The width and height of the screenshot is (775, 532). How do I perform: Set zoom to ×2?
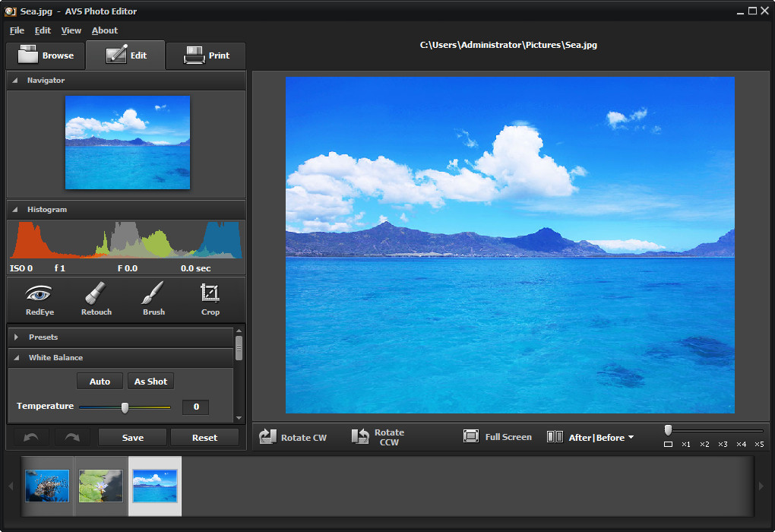coord(704,444)
